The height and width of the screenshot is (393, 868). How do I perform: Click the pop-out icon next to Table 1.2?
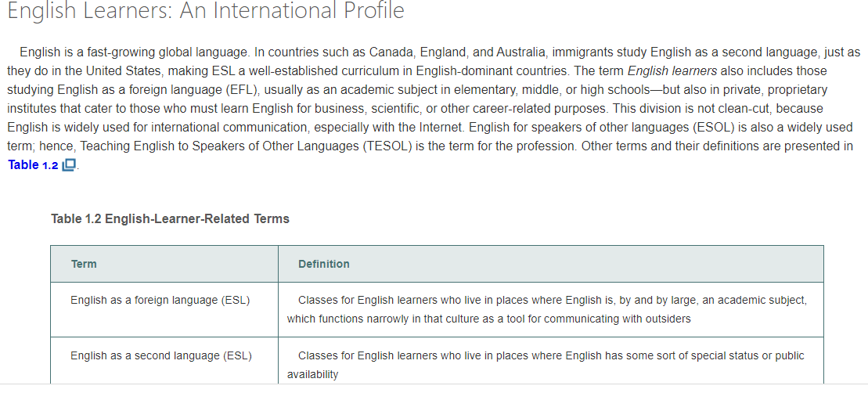click(70, 165)
